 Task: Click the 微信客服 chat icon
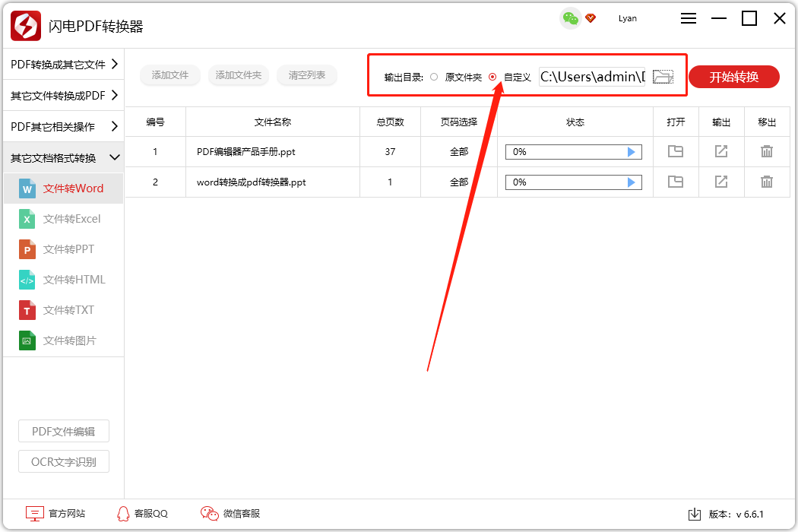click(209, 514)
